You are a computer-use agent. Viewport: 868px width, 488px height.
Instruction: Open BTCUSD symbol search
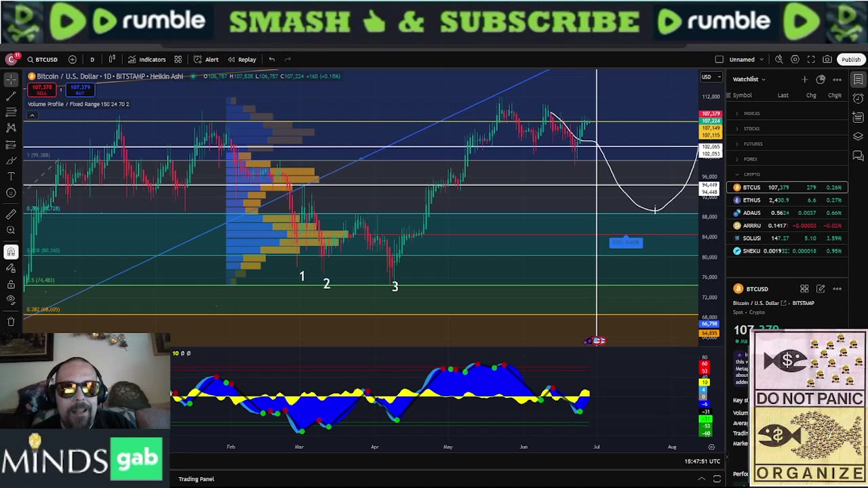pos(43,60)
